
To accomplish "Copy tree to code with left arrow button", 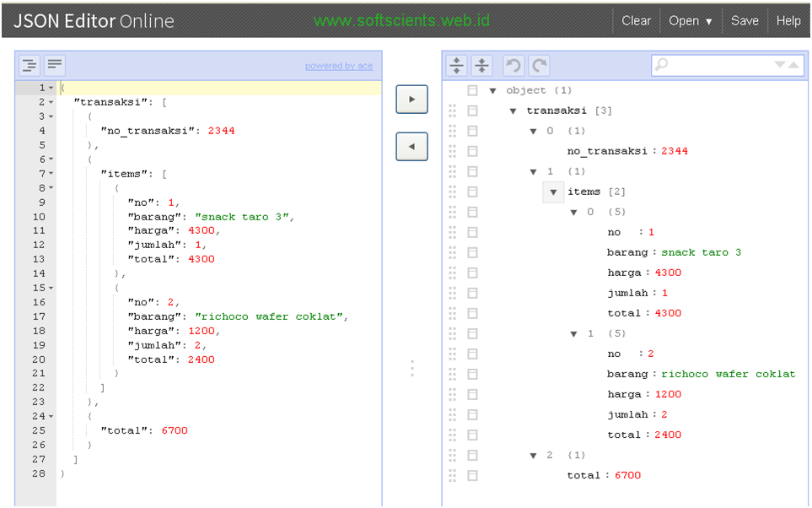I will tap(411, 147).
